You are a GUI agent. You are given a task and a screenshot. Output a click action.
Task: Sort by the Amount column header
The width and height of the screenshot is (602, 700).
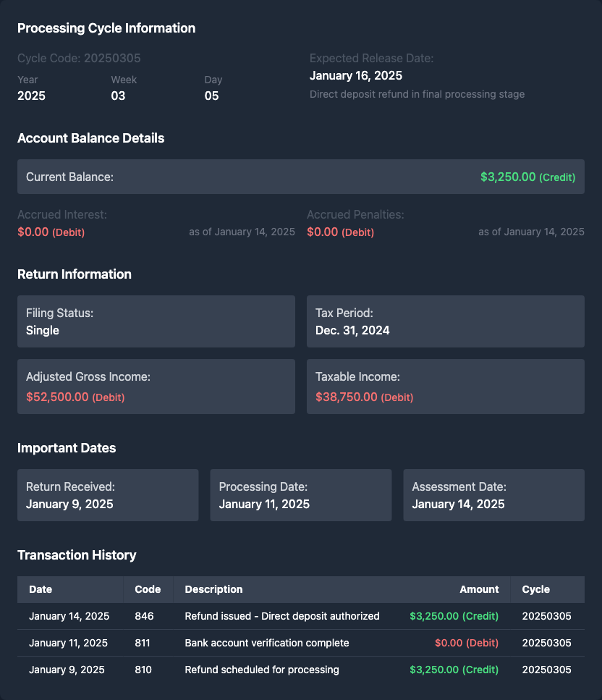coord(479,589)
